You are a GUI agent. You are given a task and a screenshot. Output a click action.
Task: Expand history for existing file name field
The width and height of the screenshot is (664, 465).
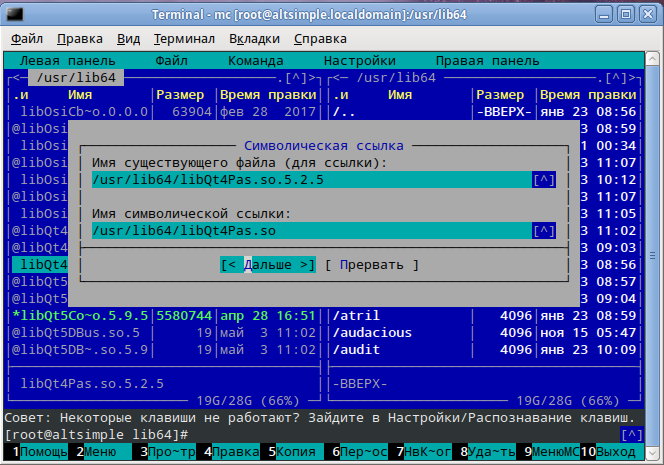543,180
